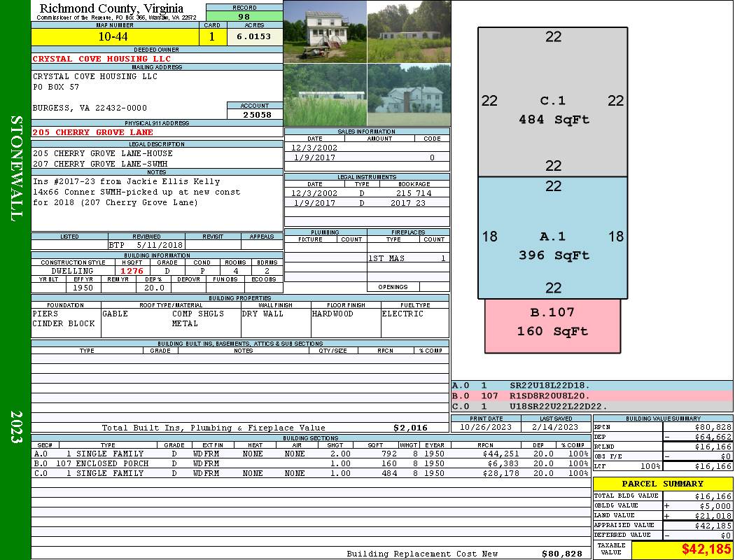Screen dimensions: 735x560
Task: Select the STONEWALL district label
Action: [x=16, y=169]
